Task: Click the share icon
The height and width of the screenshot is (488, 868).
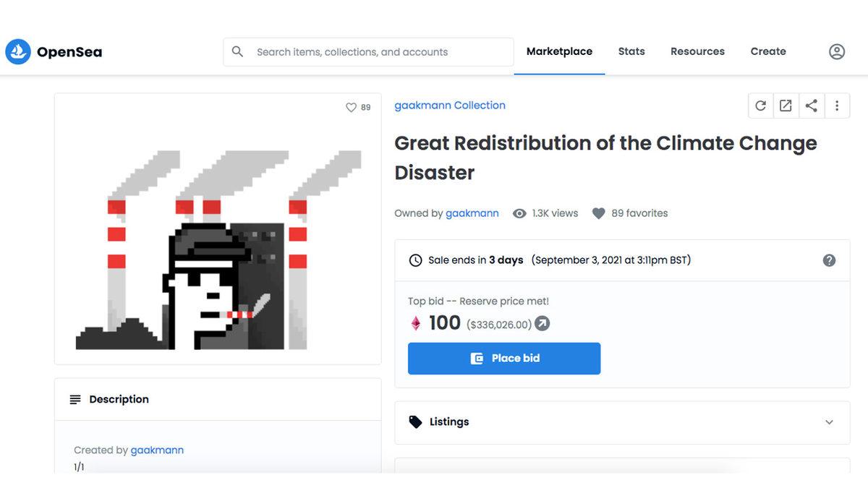Action: pos(812,106)
